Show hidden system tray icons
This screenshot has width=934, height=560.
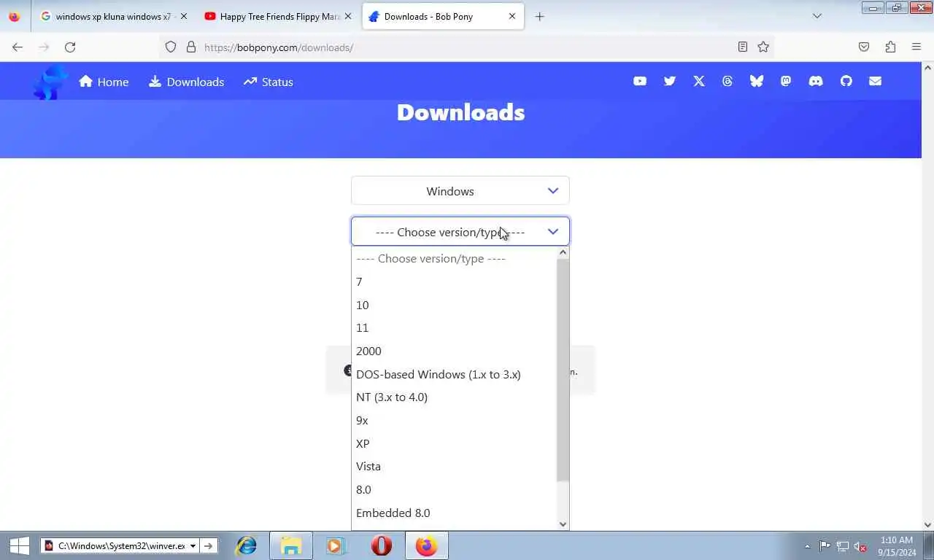(x=807, y=546)
